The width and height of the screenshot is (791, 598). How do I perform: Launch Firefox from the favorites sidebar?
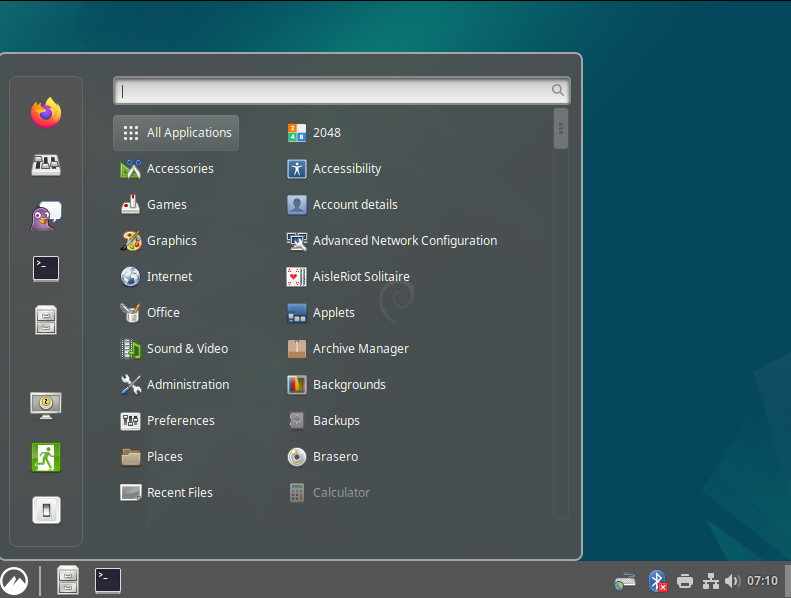(x=46, y=113)
